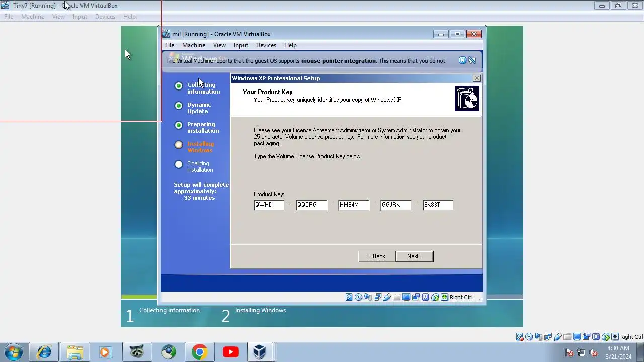Click green keyboard capture arrow in mil VM status bar
Image resolution: width=644 pixels, height=362 pixels.
tap(444, 297)
